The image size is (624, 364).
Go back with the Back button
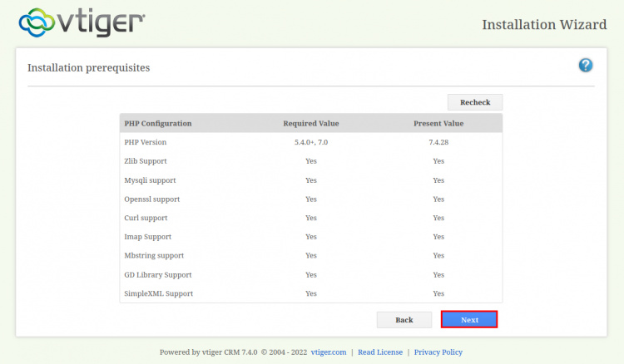[404, 319]
